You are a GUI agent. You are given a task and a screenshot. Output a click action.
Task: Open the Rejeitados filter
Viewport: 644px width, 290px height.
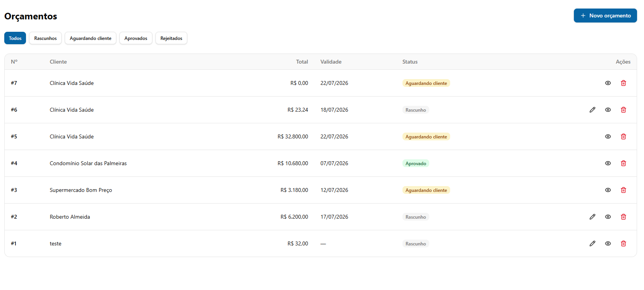click(171, 38)
